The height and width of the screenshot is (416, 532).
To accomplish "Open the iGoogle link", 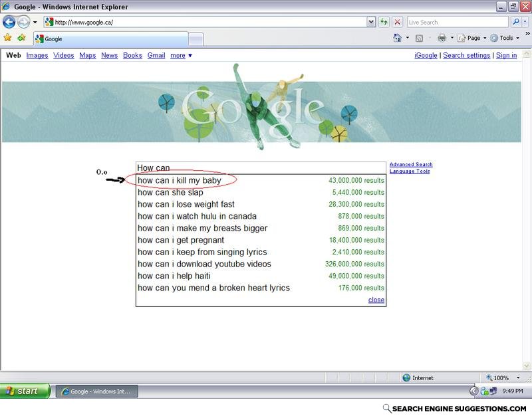I will pos(426,55).
